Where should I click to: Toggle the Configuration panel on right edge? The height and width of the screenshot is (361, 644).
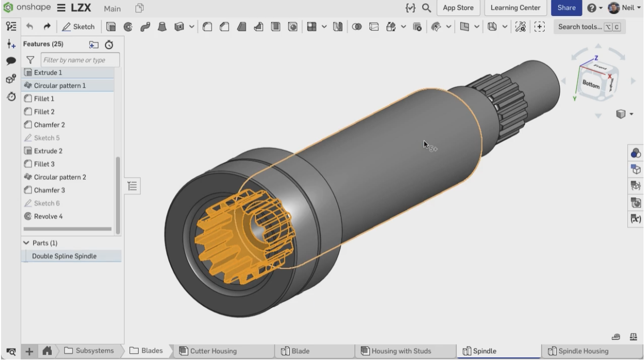point(635,169)
